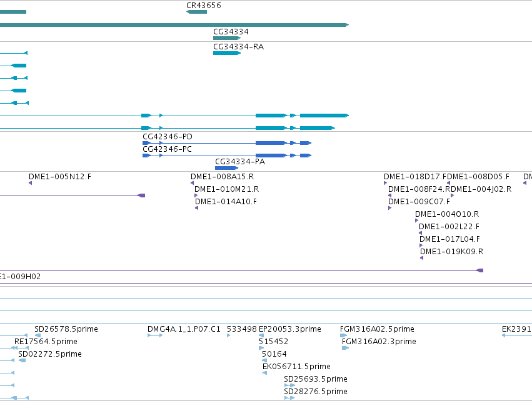This screenshot has width=532, height=401.
Task: Click the DME1-014A10.F feature
Action: 197,208
